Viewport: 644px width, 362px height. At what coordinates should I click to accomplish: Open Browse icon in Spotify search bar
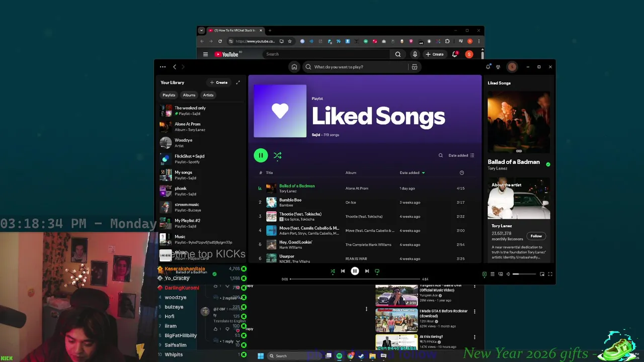pyautogui.click(x=415, y=67)
